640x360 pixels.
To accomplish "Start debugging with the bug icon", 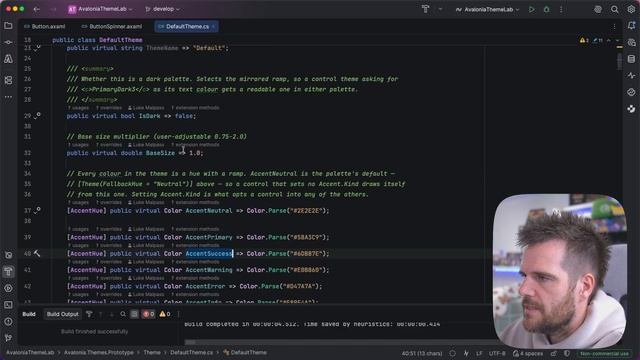I will point(547,9).
